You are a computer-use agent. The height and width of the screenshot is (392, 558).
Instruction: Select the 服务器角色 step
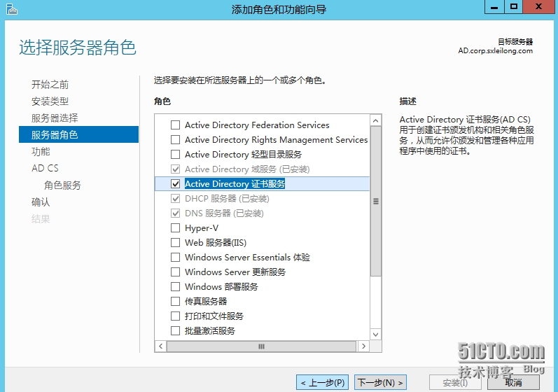point(78,134)
